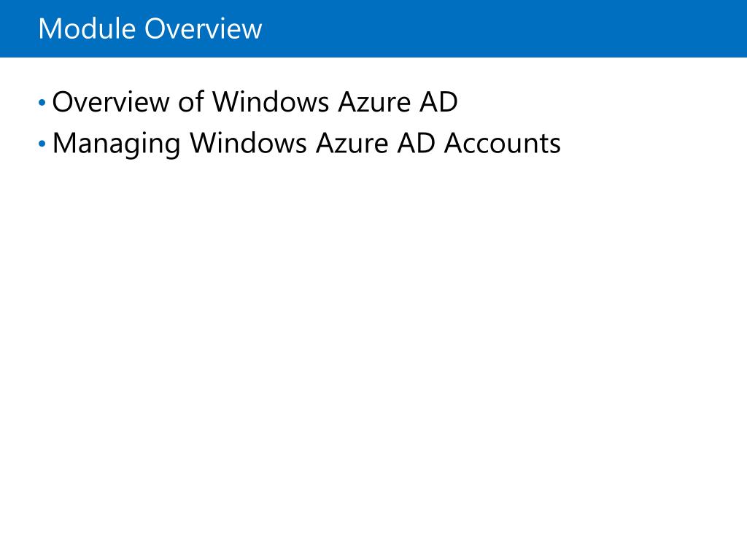
Task: Click the Module Overview slide title
Action: pyautogui.click(x=150, y=28)
